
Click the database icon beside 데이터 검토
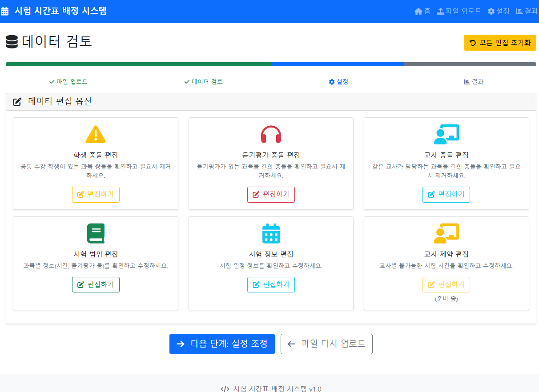pyautogui.click(x=12, y=42)
